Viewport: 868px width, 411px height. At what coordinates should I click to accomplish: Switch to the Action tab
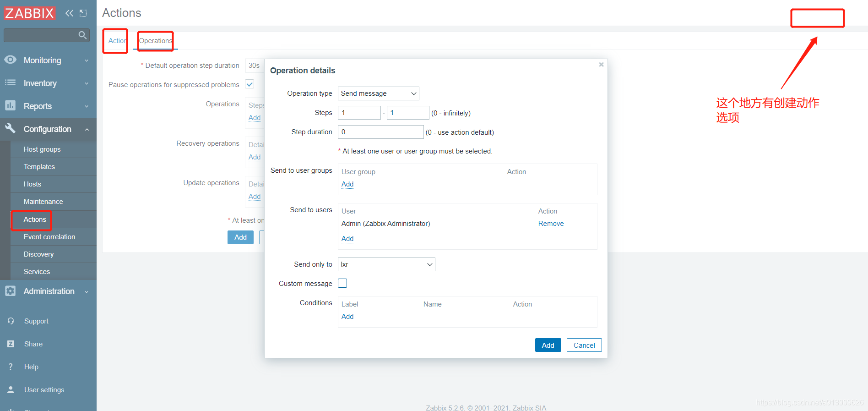(x=117, y=41)
